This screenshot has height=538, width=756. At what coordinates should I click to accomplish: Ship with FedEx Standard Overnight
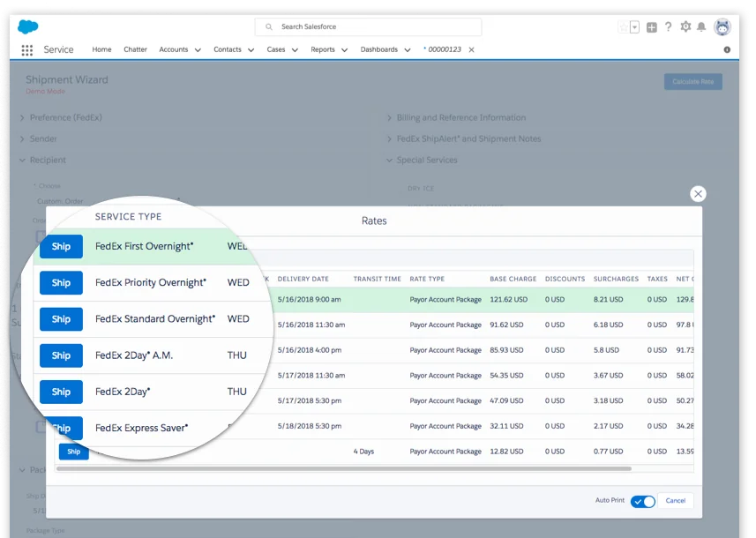61,319
